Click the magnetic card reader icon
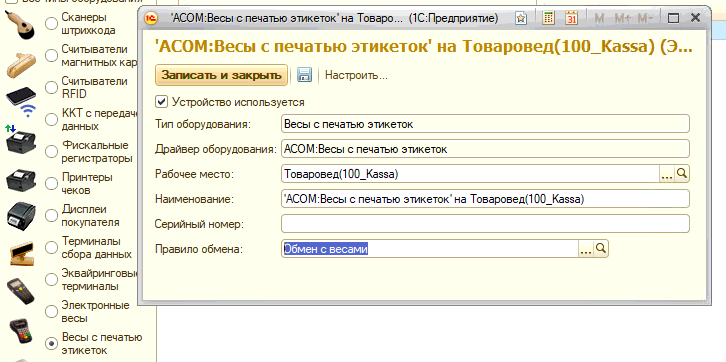Screen dimensions: 726x362 coord(21,65)
